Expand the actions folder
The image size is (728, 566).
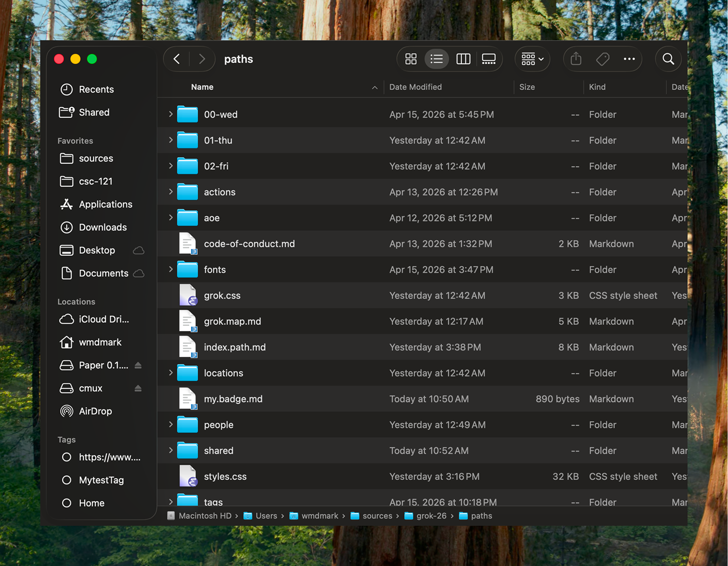[171, 192]
